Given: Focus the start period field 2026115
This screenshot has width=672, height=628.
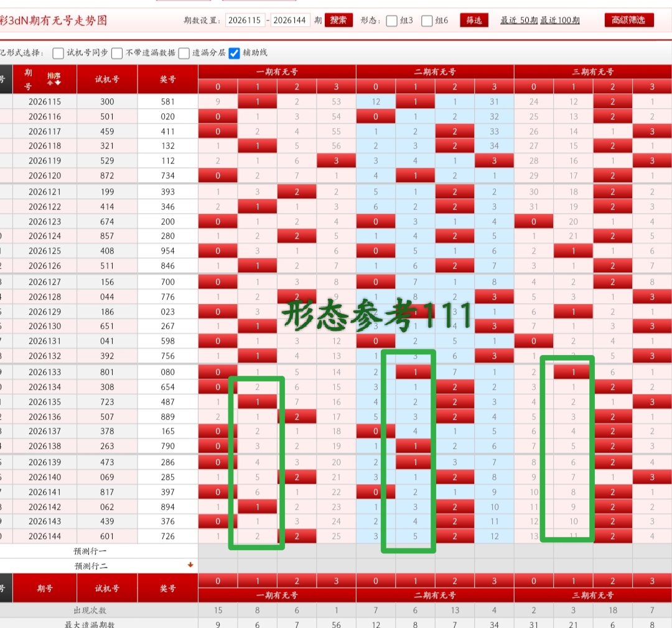Looking at the screenshot, I should (245, 20).
